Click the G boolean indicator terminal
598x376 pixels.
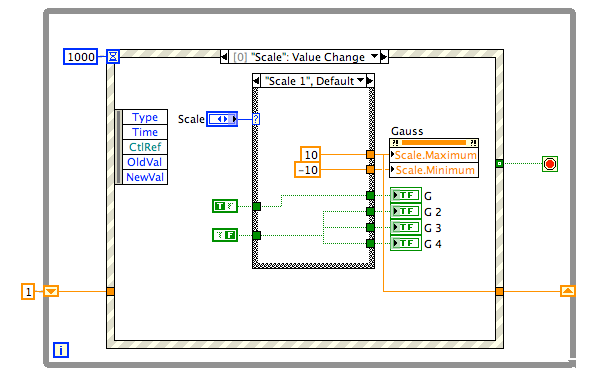tap(406, 195)
